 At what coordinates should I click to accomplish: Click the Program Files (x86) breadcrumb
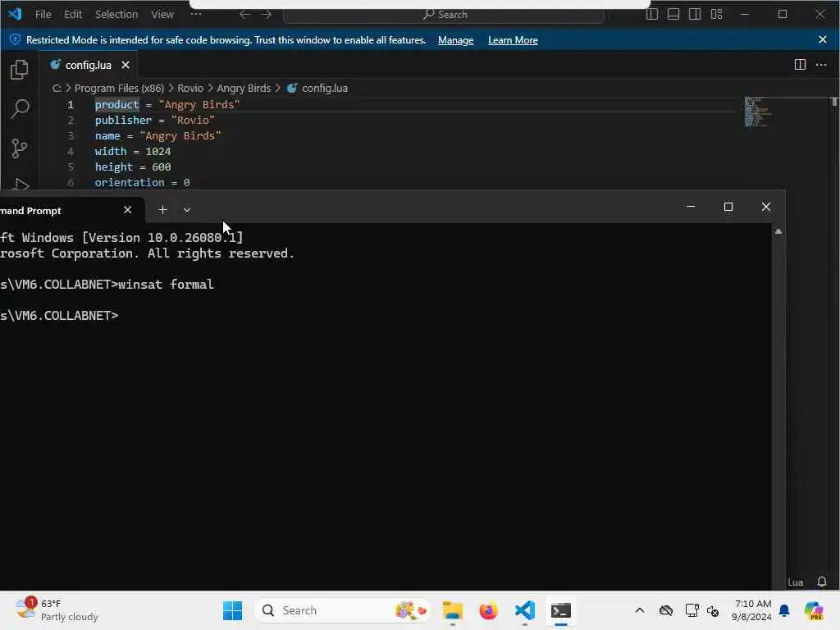pos(119,88)
